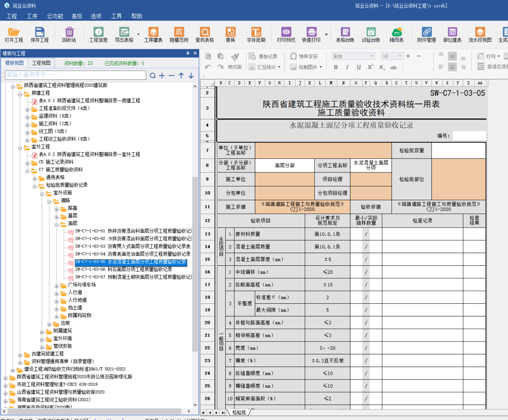This screenshot has width=508, height=420.
Task: Click the 格式刷 format painter
Action: tap(235, 61)
